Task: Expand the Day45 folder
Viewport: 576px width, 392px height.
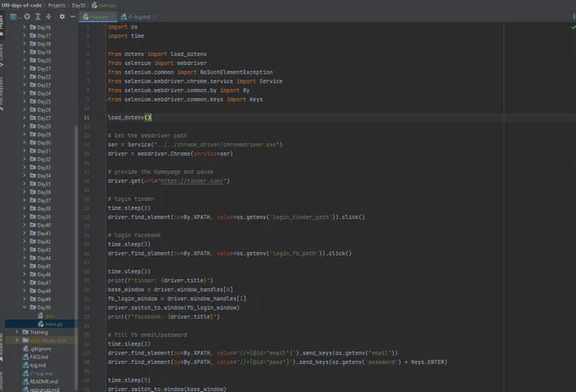Action: tap(25, 266)
